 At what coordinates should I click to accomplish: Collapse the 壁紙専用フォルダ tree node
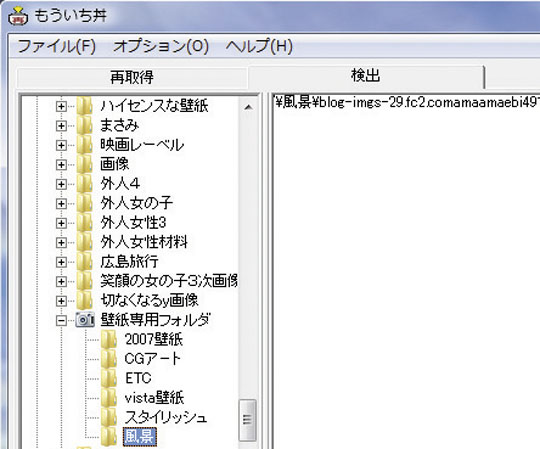[61, 321]
